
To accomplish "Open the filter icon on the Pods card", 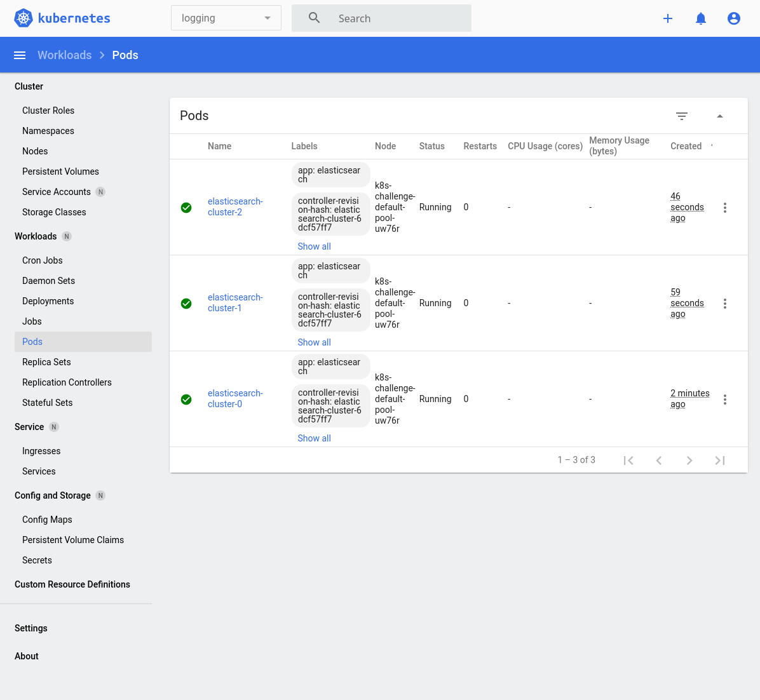I will [681, 116].
